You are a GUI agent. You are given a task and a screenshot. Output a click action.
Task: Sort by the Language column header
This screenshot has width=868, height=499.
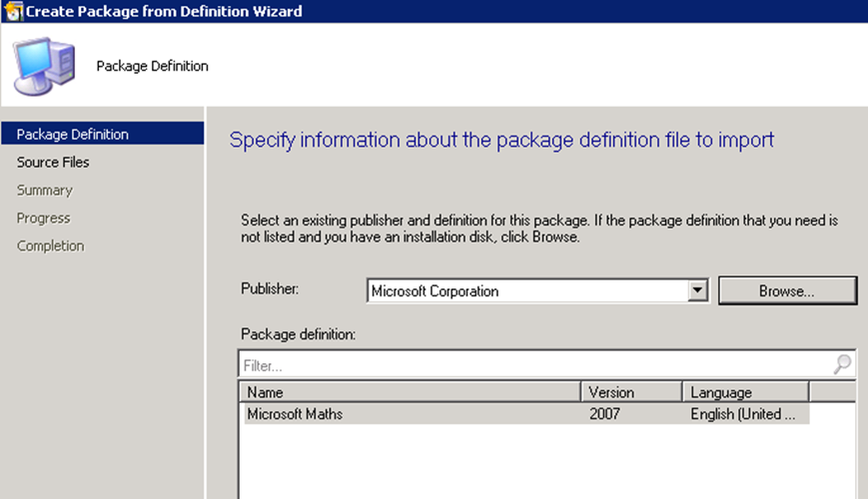746,391
